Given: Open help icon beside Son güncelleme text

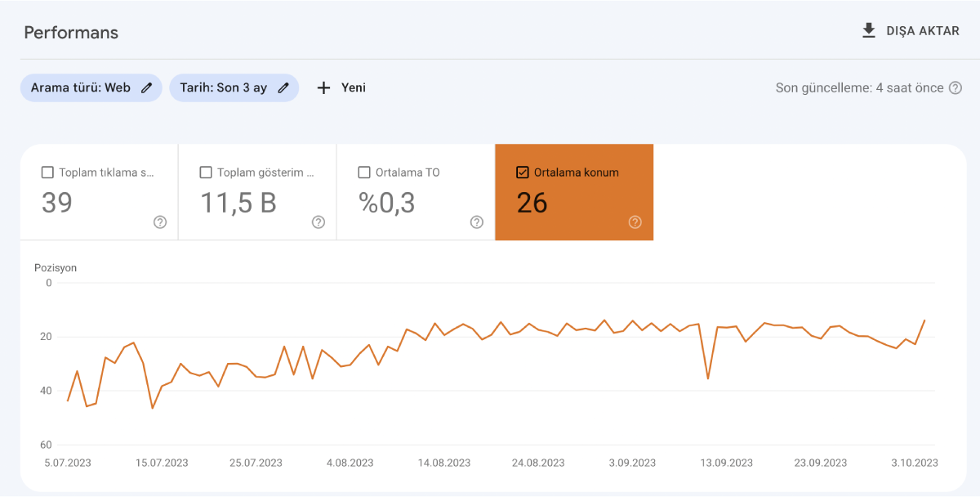Looking at the screenshot, I should pos(955,87).
